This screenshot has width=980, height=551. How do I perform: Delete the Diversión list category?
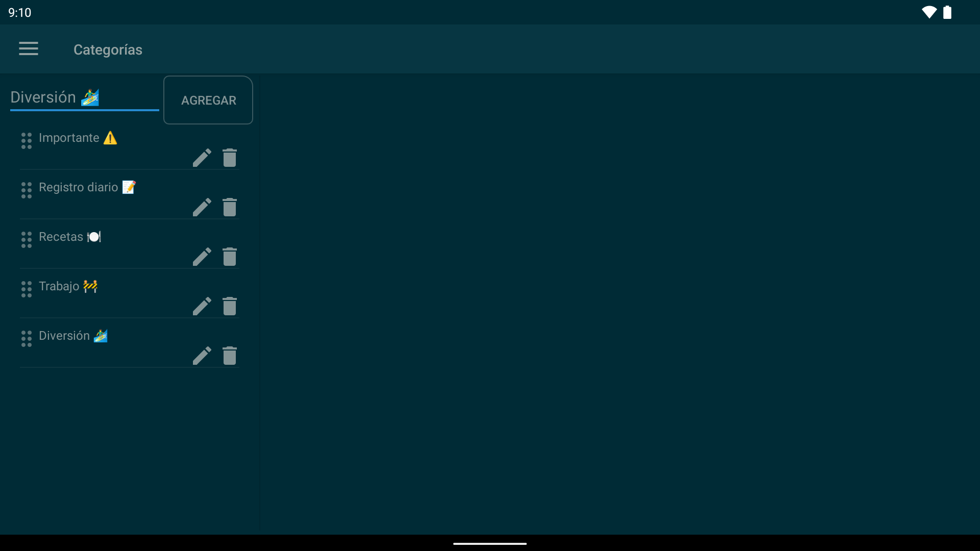[230, 356]
